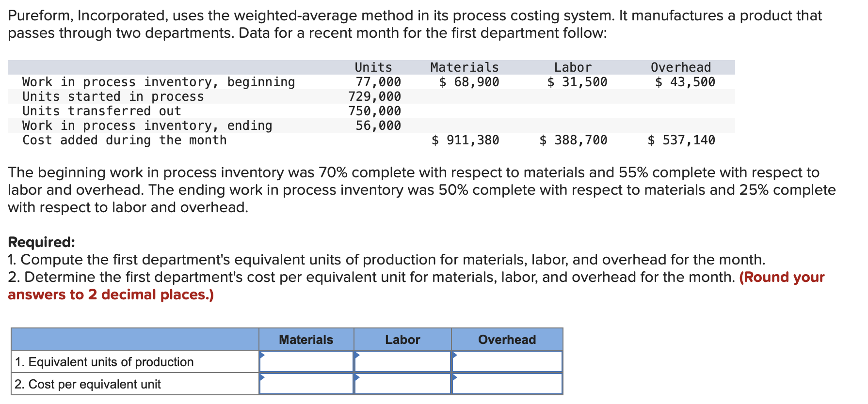Click the Labor header in the data table
Image resolution: width=868 pixels, height=404 pixels.
click(x=573, y=67)
